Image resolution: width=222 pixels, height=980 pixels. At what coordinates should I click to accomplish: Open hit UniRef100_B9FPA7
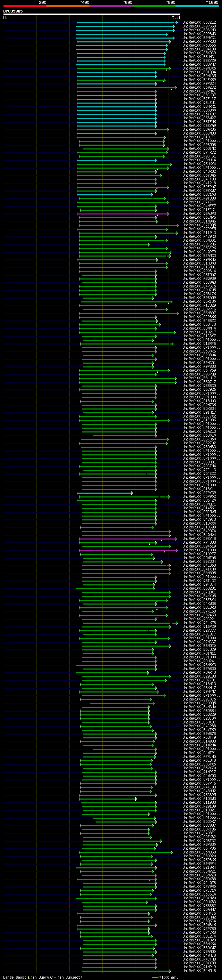[x=199, y=187]
